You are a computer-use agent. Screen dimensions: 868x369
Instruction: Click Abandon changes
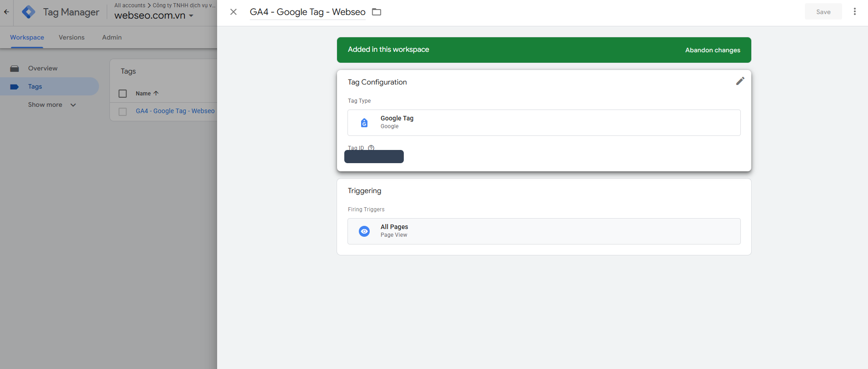click(713, 50)
